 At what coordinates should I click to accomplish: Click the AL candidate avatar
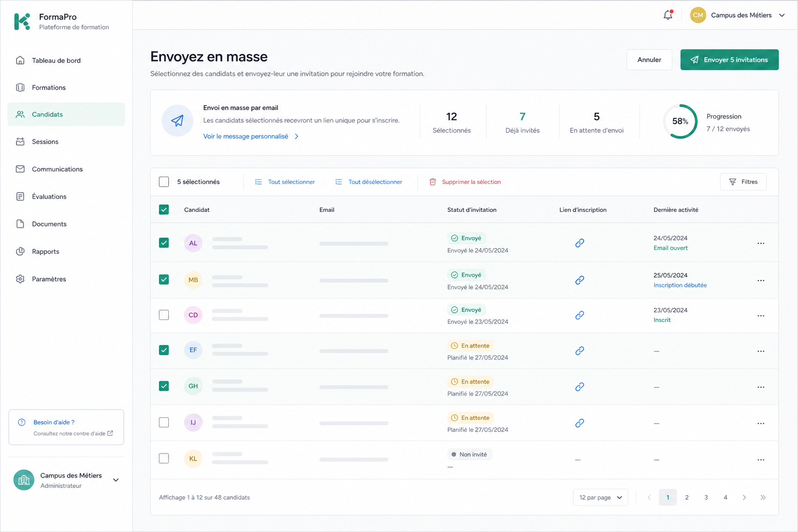click(x=193, y=243)
